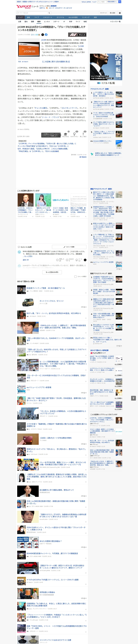This screenshot has height=644, width=138.
Task: Open the 有料 tab
Action: click(95, 17)
